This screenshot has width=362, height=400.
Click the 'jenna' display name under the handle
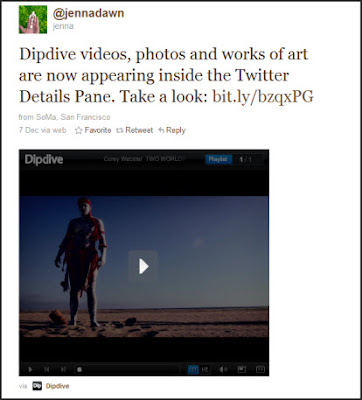click(x=63, y=26)
